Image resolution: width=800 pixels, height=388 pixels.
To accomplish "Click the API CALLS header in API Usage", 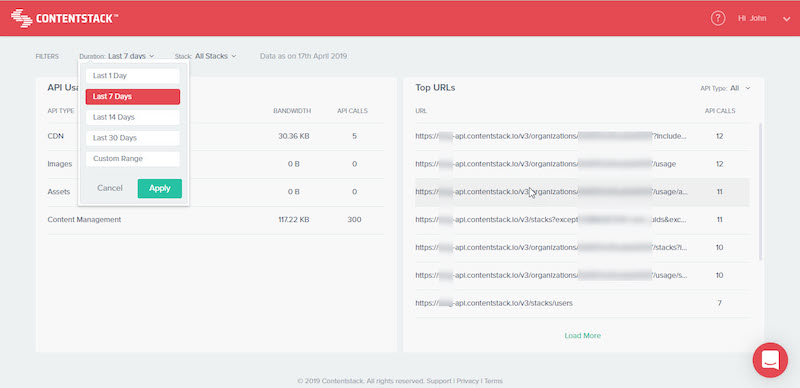I will (x=353, y=111).
